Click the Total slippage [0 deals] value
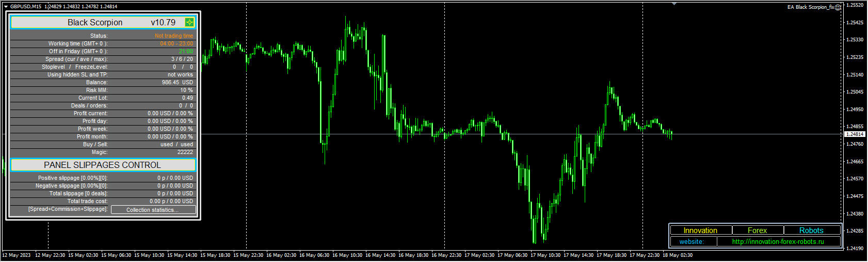Screen dimensions: 868x262 point(175,193)
